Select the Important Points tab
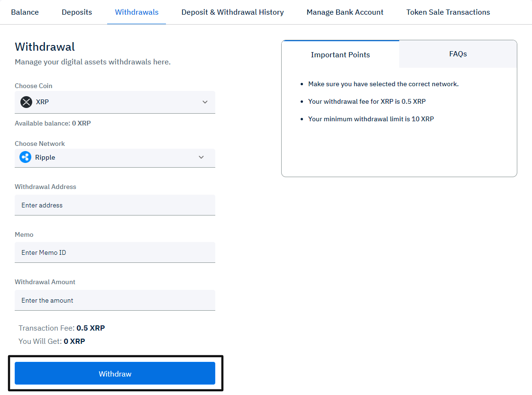The height and width of the screenshot is (395, 532). pos(340,54)
